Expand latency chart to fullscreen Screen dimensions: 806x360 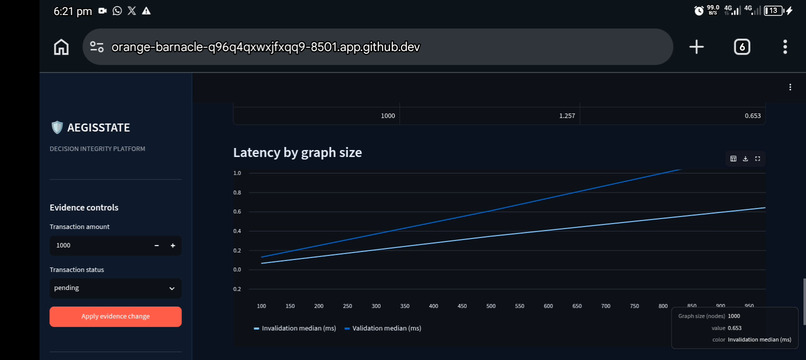coord(757,159)
